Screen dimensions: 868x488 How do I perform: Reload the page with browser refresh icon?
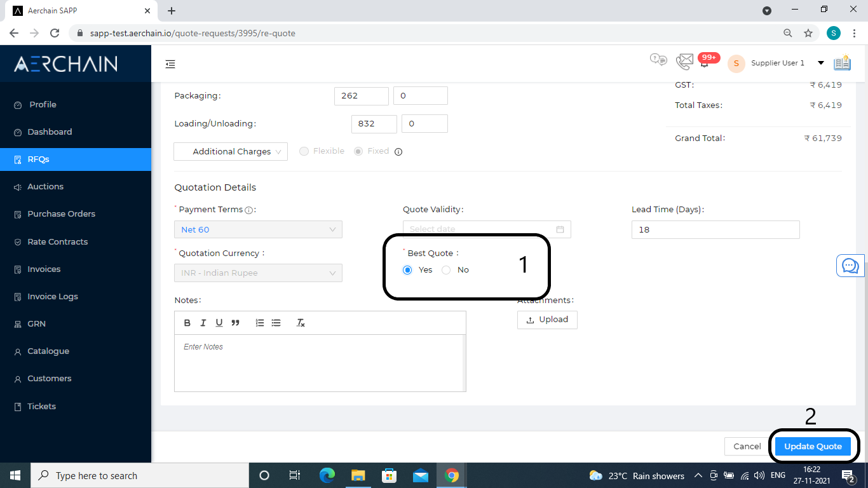55,33
